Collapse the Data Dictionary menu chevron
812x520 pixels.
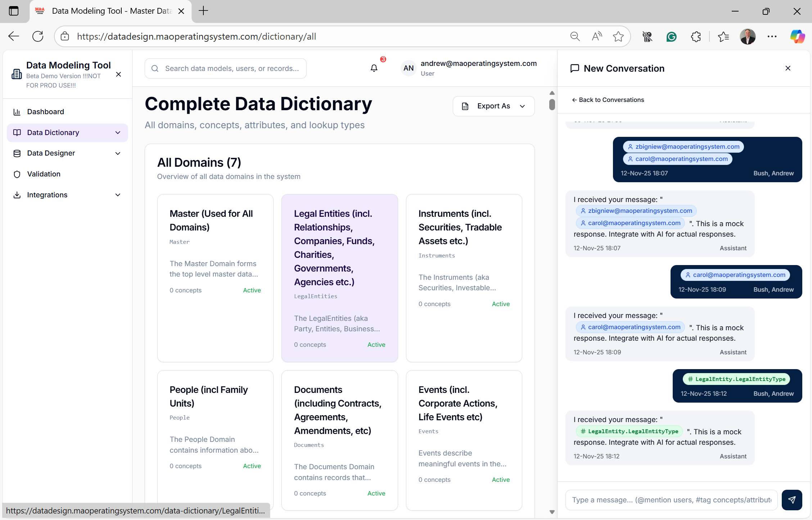click(x=118, y=133)
